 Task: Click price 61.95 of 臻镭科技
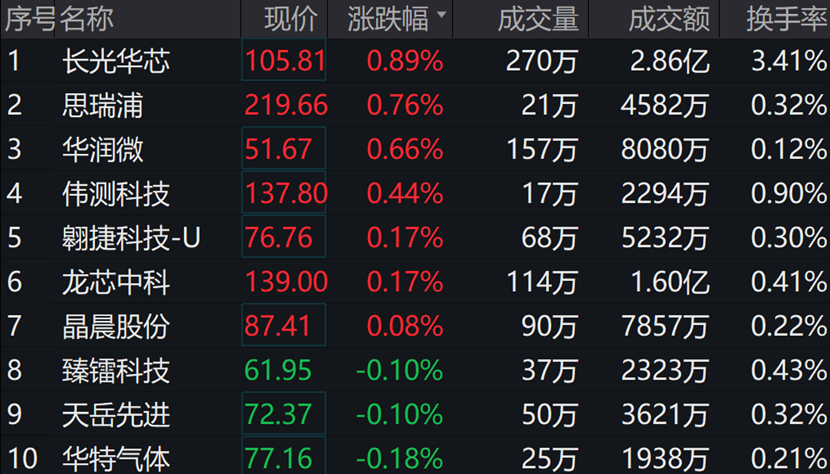click(278, 370)
